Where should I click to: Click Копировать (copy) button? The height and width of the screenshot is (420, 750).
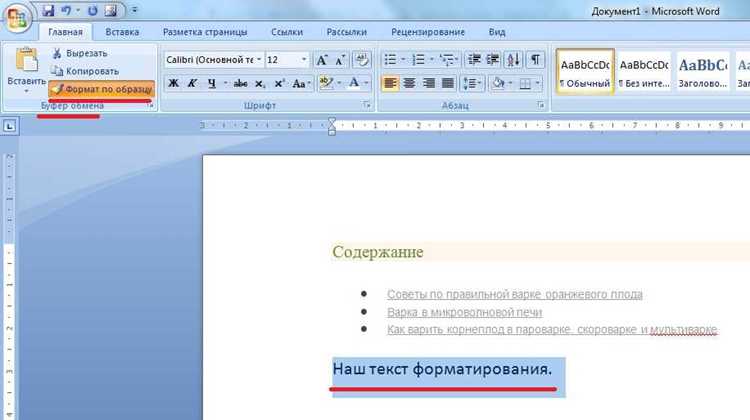pos(85,71)
